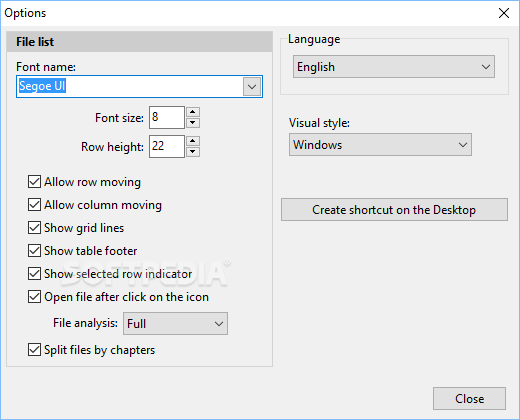
Task: Increase row height with up arrow
Action: tap(193, 141)
